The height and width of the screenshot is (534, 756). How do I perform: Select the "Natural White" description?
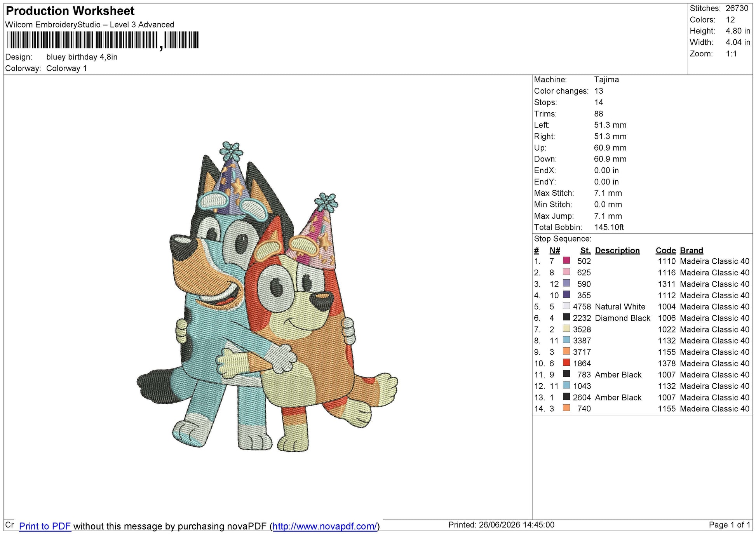[620, 307]
